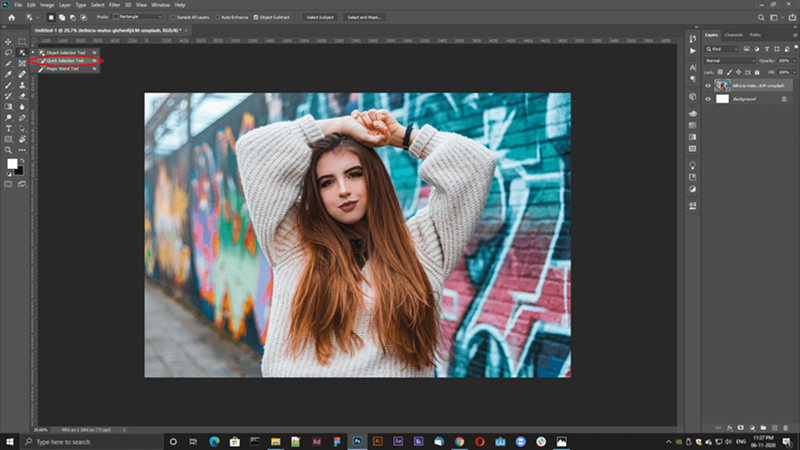
Task: Switch to the Channels tab
Action: [733, 35]
